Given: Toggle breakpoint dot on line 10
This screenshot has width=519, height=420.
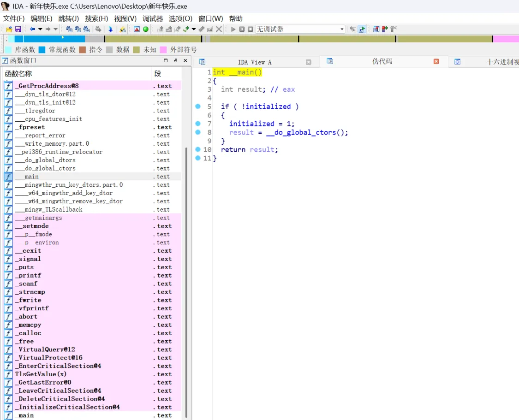Looking at the screenshot, I should [198, 149].
